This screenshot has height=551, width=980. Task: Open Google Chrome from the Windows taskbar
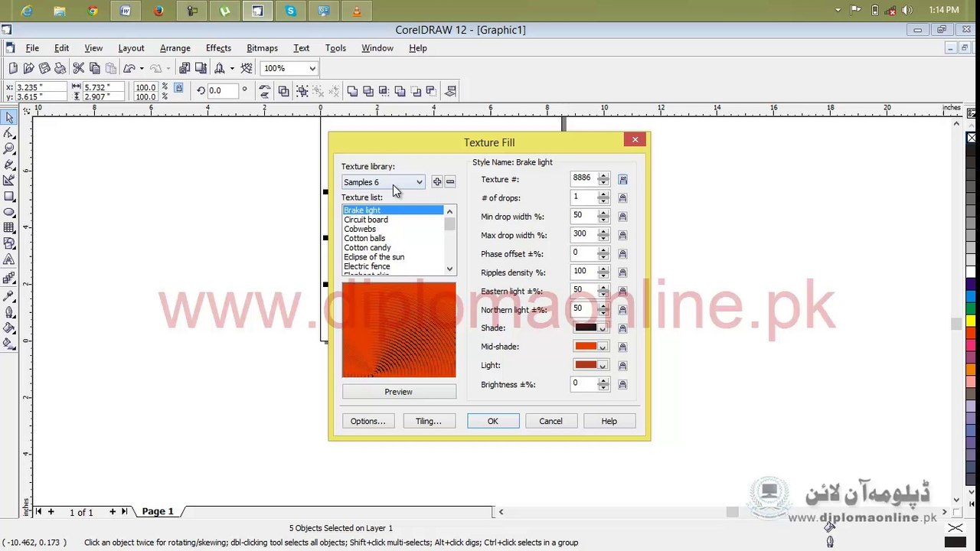coord(93,11)
